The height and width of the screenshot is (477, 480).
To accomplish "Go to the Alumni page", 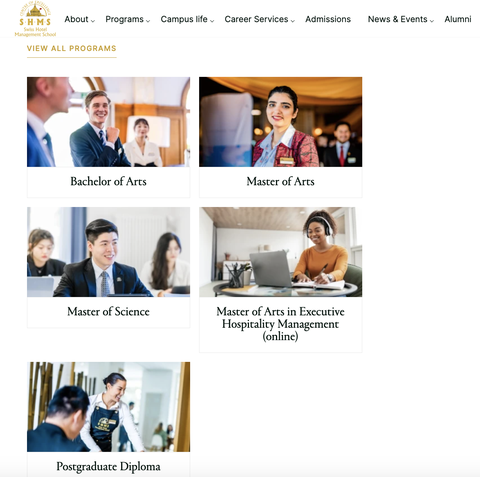I will coord(458,19).
